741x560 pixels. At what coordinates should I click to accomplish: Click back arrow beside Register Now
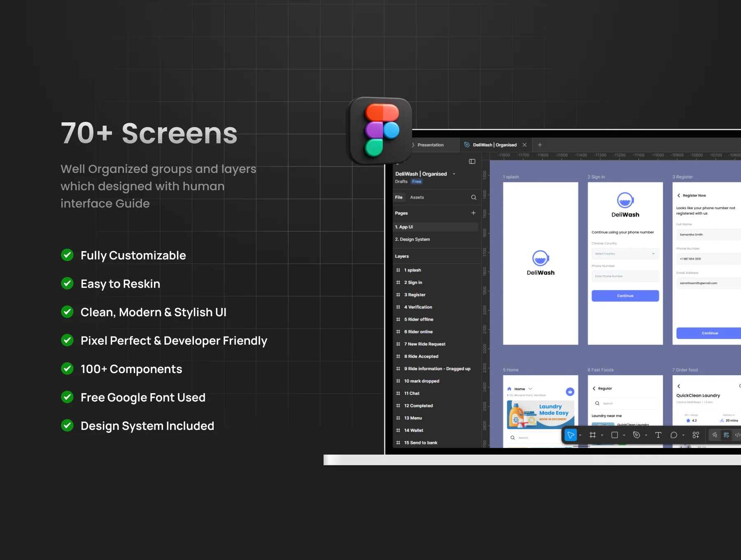click(678, 196)
